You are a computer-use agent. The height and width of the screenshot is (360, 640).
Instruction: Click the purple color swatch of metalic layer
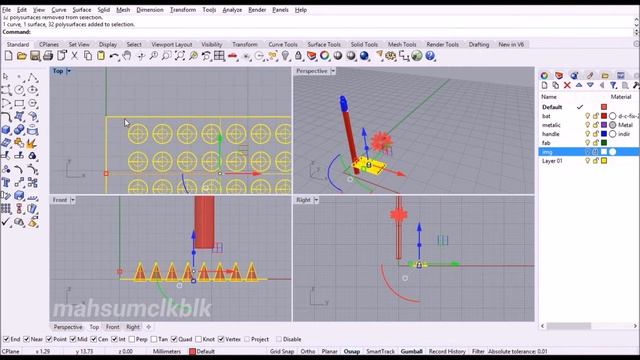point(604,125)
